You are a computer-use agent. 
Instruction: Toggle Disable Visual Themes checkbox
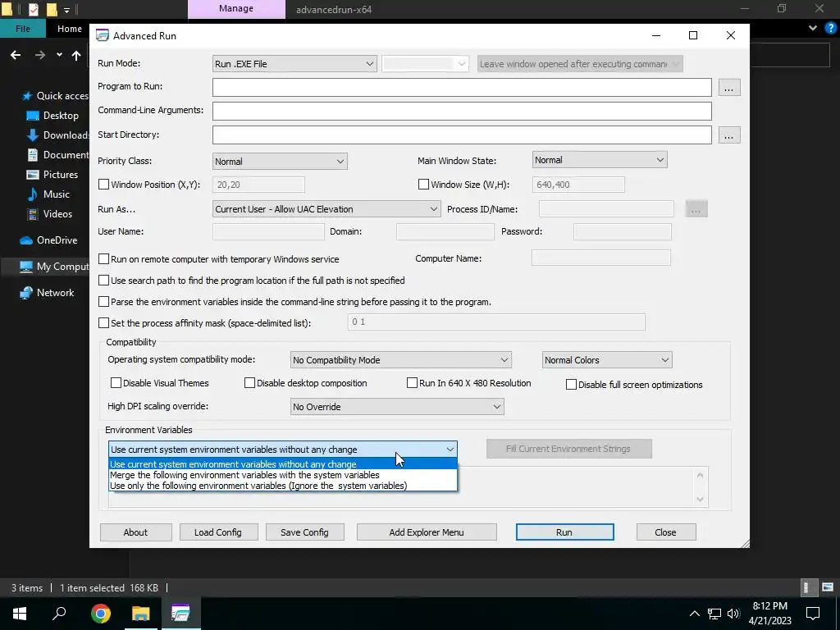click(116, 383)
